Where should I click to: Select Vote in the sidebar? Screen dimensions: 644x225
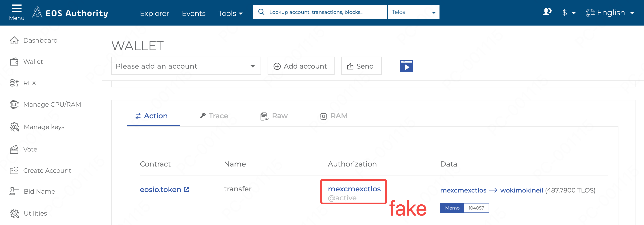(30, 149)
